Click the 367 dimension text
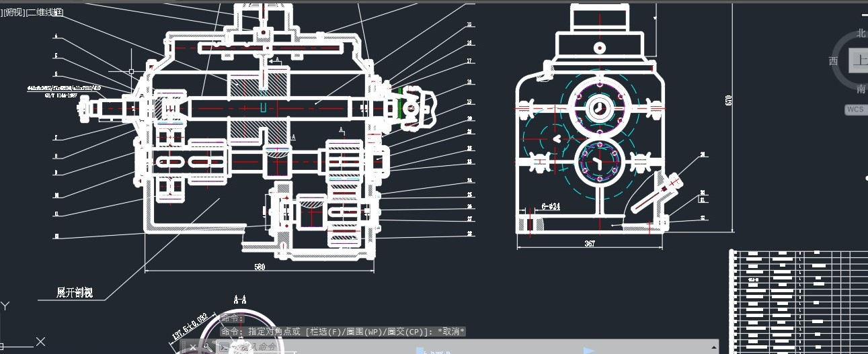The image size is (868, 354). click(x=590, y=243)
